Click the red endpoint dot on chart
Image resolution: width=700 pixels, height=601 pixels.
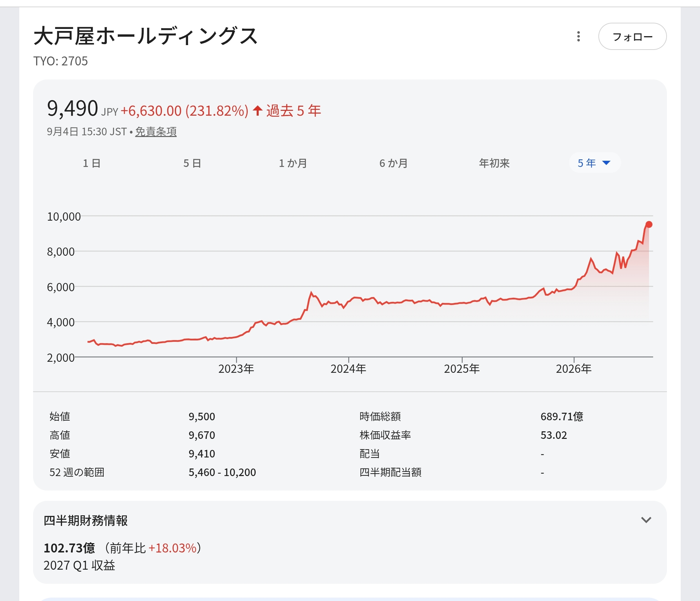pos(649,224)
